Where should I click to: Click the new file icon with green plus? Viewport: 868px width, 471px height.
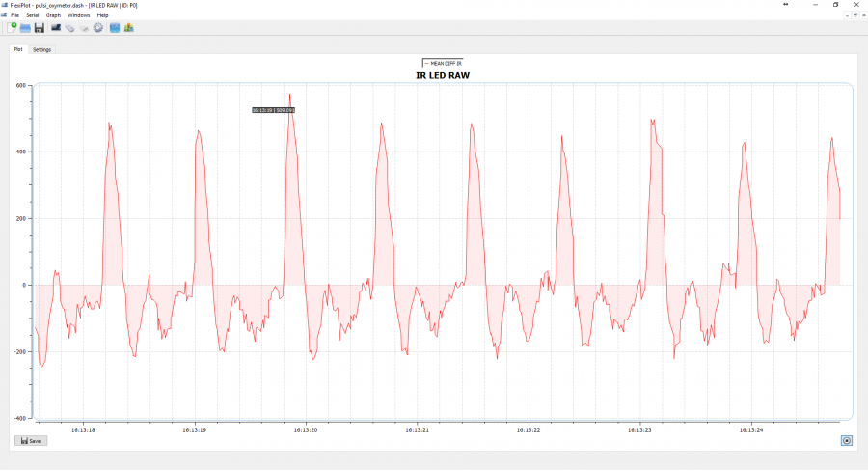coord(13,27)
